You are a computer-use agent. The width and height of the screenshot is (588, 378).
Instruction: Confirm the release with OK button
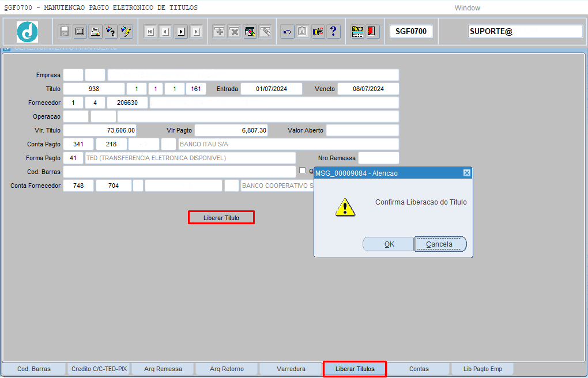[x=389, y=244]
